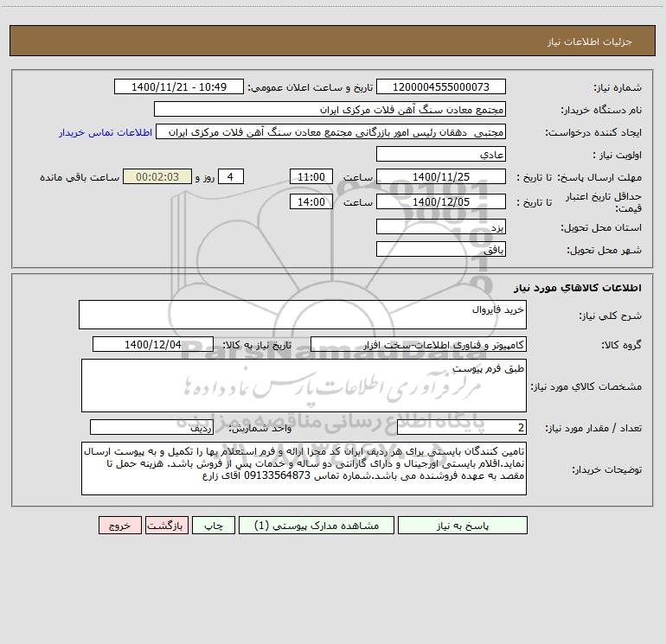
Task: Select the شماره نیاز field 1200004555000073
Action: (x=441, y=87)
